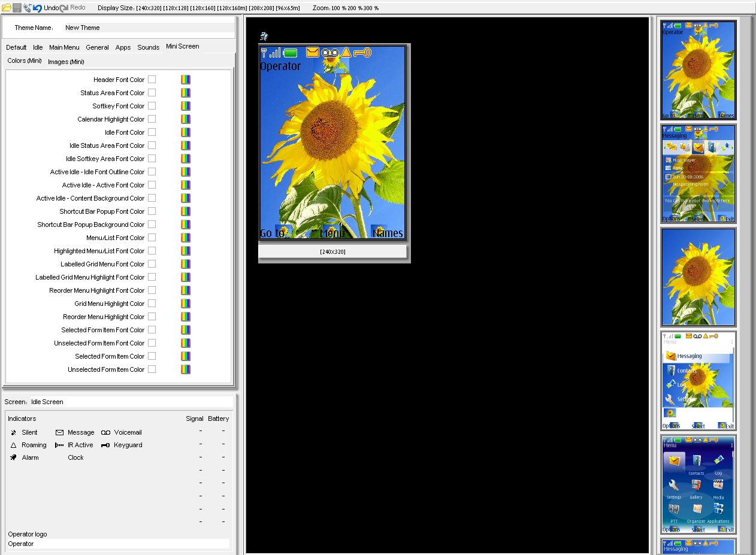Click the Keyguard key indicator icon

tap(105, 445)
